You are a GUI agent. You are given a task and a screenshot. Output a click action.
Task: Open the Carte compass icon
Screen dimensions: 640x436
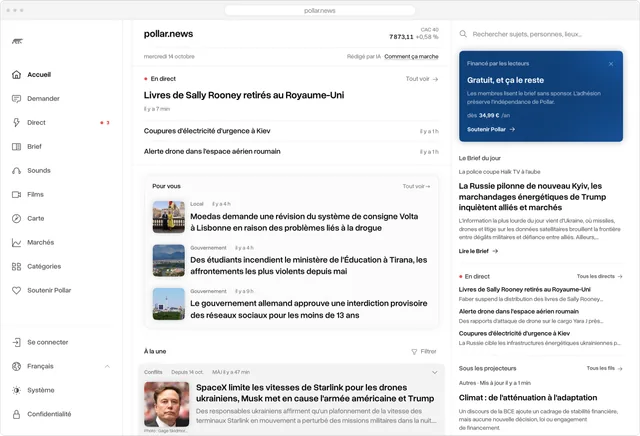[16, 218]
